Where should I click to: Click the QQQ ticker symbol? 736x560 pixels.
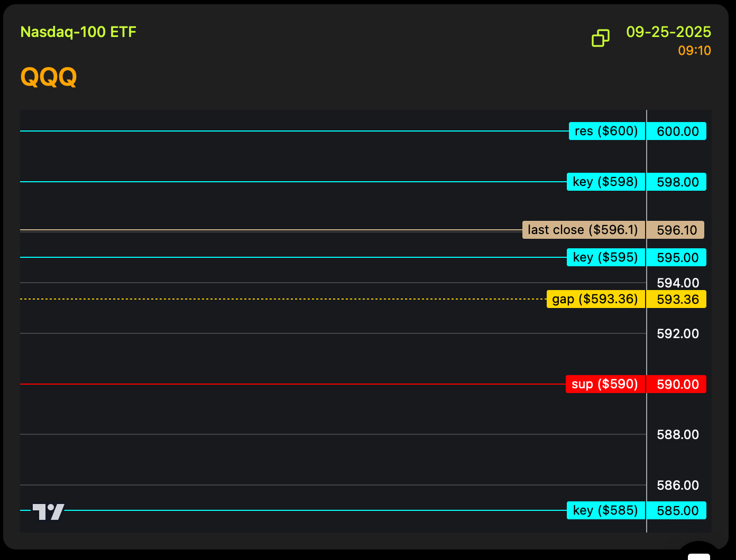tap(49, 77)
